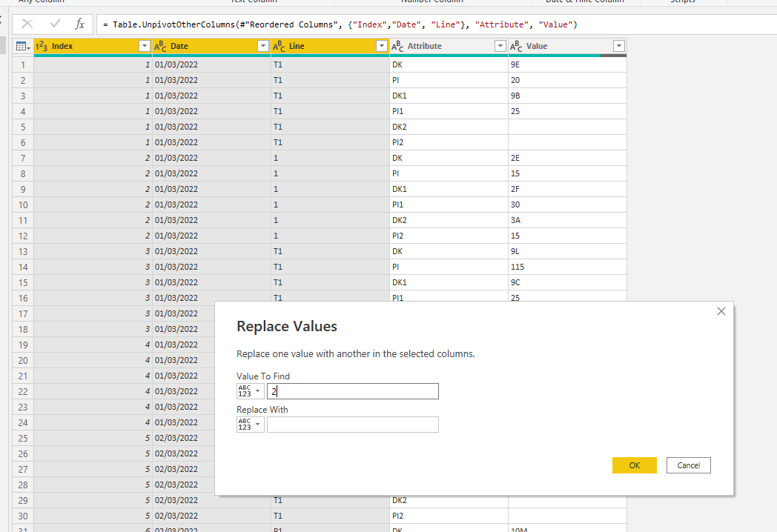
Task: Select Attribute cell PI2 in row 6
Action: click(x=449, y=142)
